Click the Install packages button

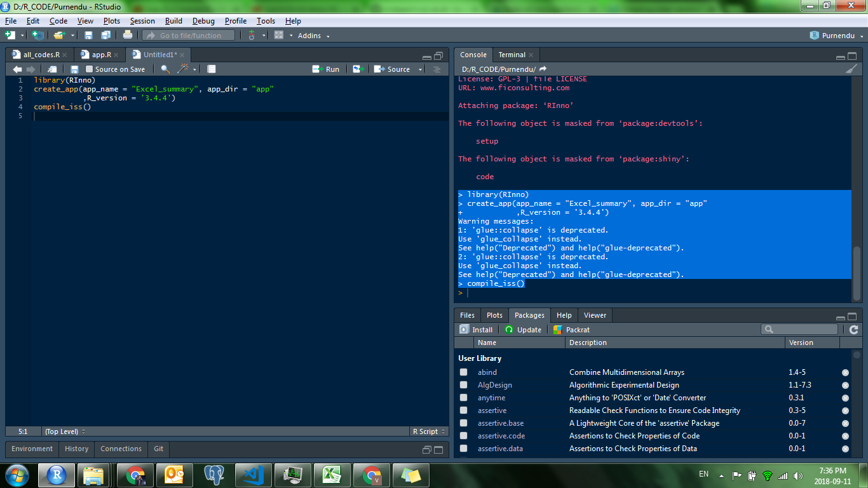[x=476, y=330]
